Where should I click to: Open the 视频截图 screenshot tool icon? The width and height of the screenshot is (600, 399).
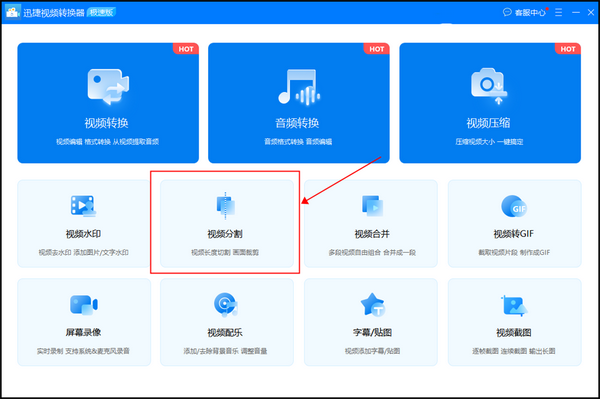click(514, 305)
